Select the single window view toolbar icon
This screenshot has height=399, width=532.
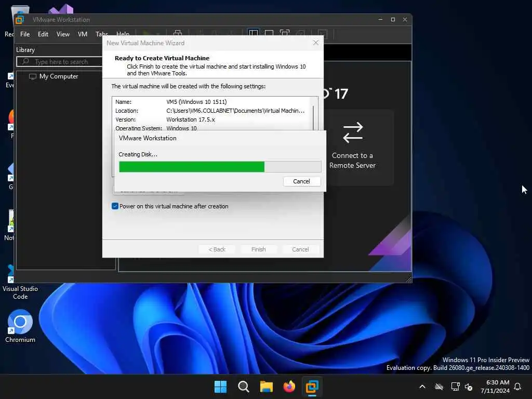point(269,33)
